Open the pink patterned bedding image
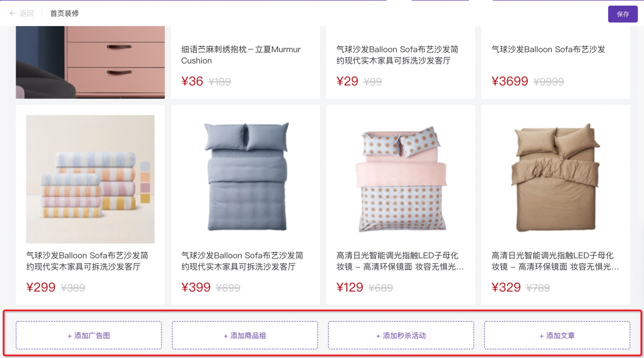 click(x=400, y=180)
